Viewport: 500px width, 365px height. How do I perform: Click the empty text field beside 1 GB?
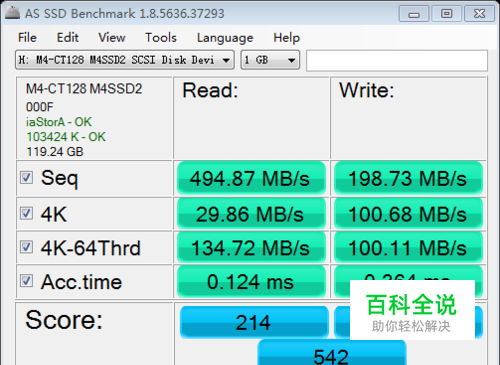(x=397, y=60)
